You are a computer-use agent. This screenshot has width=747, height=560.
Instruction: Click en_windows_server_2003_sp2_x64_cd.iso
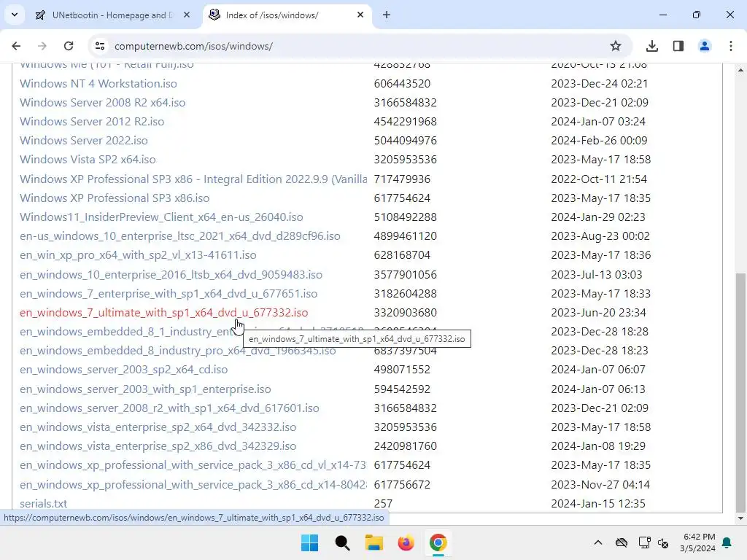pos(124,370)
